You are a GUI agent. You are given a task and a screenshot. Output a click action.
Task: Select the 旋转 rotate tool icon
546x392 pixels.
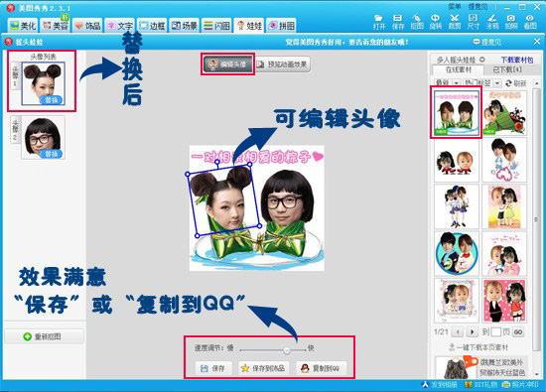coord(435,22)
